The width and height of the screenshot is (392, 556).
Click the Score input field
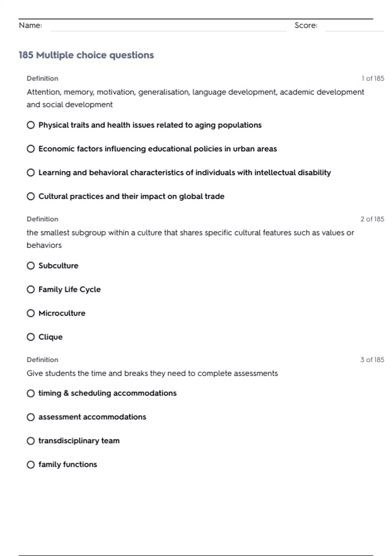point(354,26)
